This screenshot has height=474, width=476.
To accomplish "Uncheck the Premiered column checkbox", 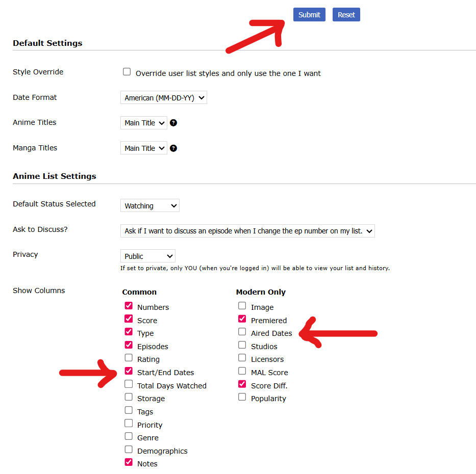I will pos(242,319).
